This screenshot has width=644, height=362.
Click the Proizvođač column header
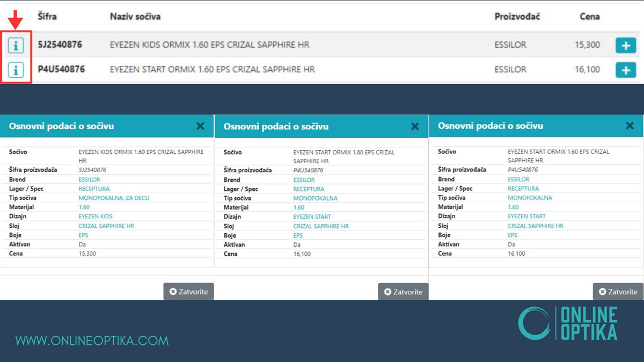517,17
